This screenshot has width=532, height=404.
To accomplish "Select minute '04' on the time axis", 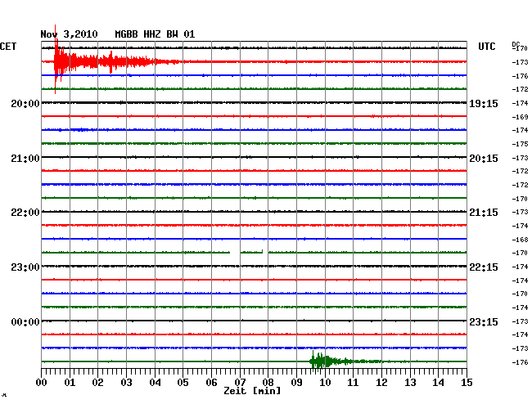I will (155, 382).
